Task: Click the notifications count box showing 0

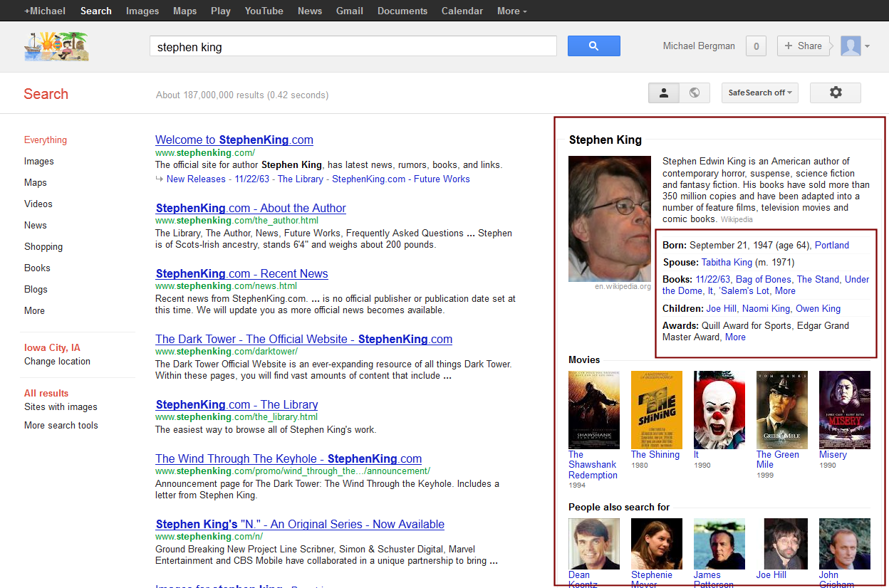Action: (x=756, y=46)
